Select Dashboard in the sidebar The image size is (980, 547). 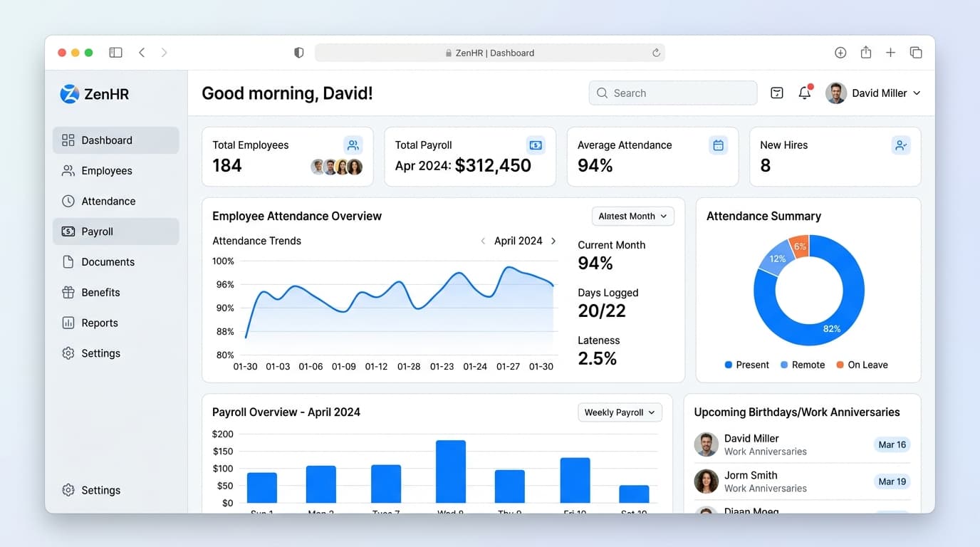[116, 140]
